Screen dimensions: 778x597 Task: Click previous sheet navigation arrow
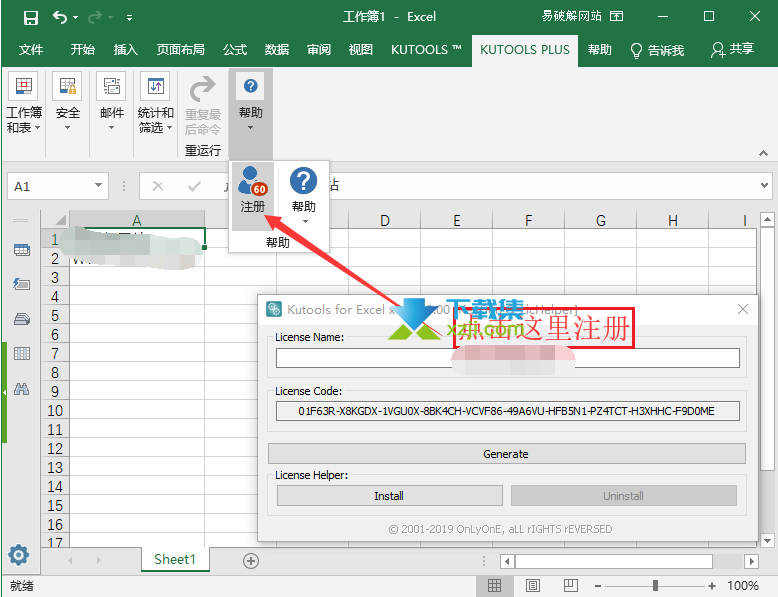point(70,560)
